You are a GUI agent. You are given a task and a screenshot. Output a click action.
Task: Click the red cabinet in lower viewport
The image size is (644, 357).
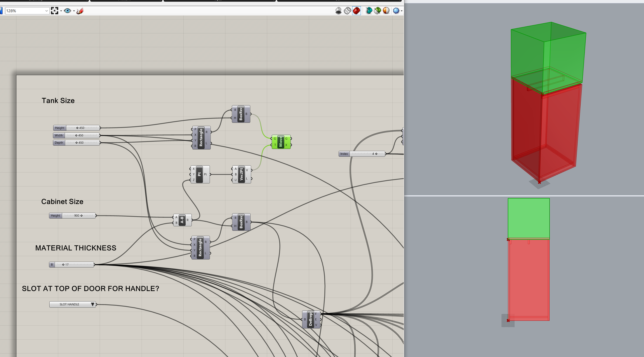(x=529, y=280)
